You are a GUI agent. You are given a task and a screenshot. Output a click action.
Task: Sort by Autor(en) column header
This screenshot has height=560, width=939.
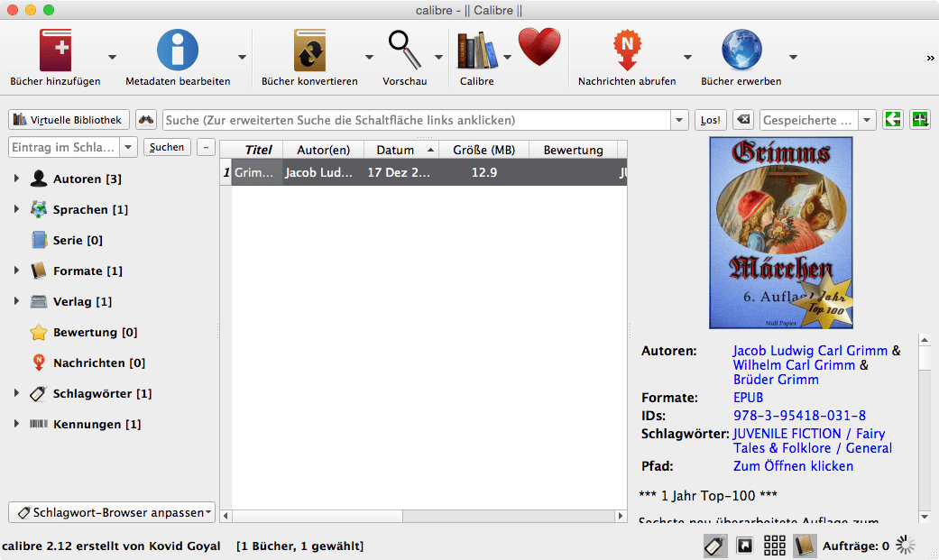tap(324, 150)
